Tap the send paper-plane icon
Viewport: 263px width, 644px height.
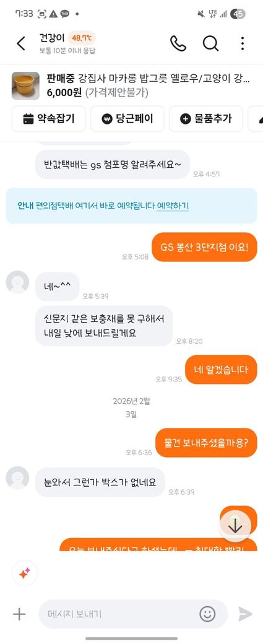coord(245,614)
